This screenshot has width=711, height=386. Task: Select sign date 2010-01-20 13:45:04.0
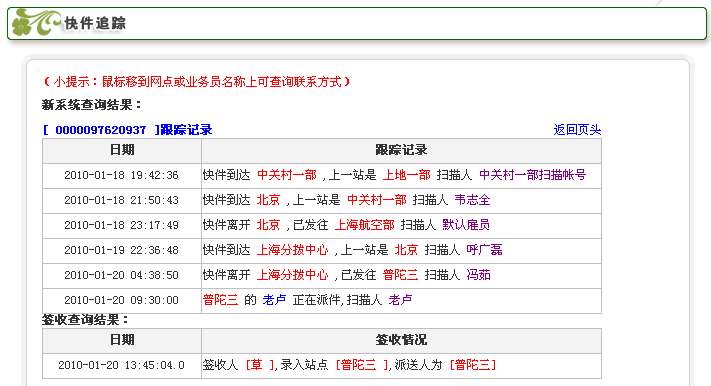122,365
